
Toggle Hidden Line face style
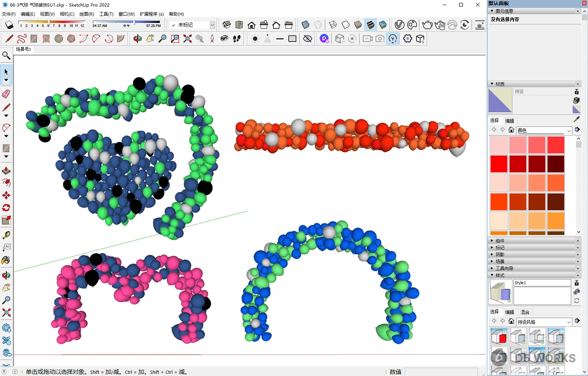[345, 25]
